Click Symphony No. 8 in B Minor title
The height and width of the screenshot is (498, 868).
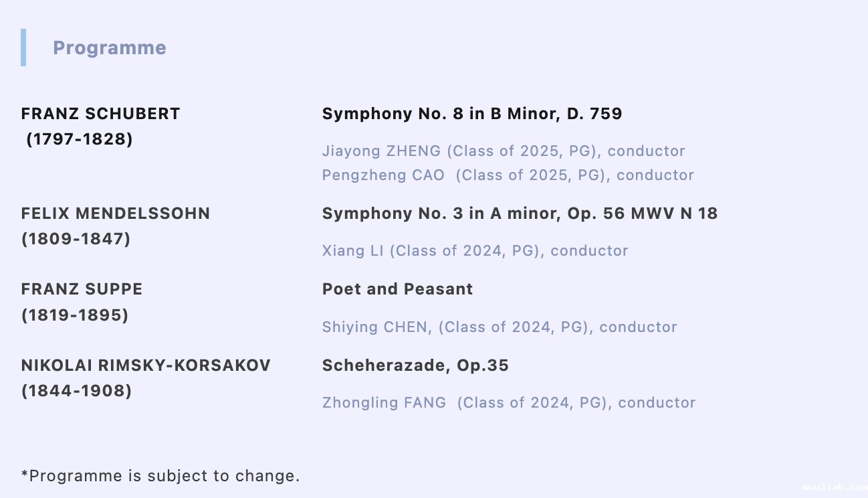click(x=471, y=114)
